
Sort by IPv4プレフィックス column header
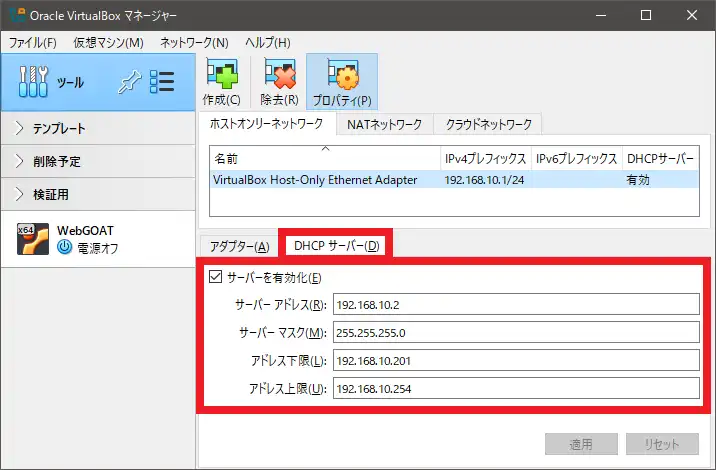click(x=486, y=158)
